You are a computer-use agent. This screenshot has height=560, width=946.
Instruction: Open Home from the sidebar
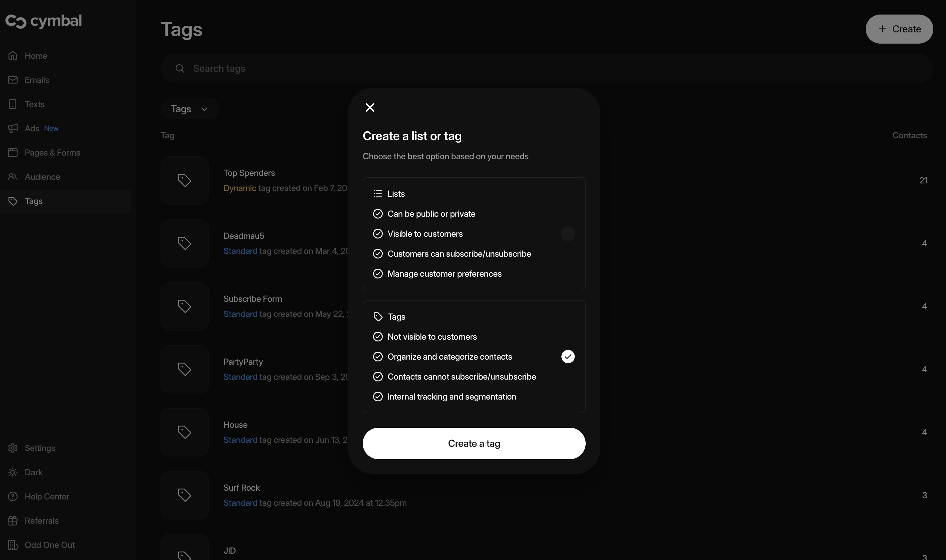click(x=36, y=56)
